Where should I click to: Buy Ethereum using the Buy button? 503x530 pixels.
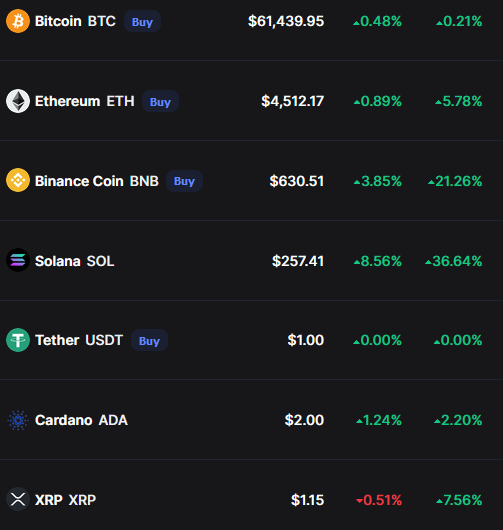pos(160,101)
